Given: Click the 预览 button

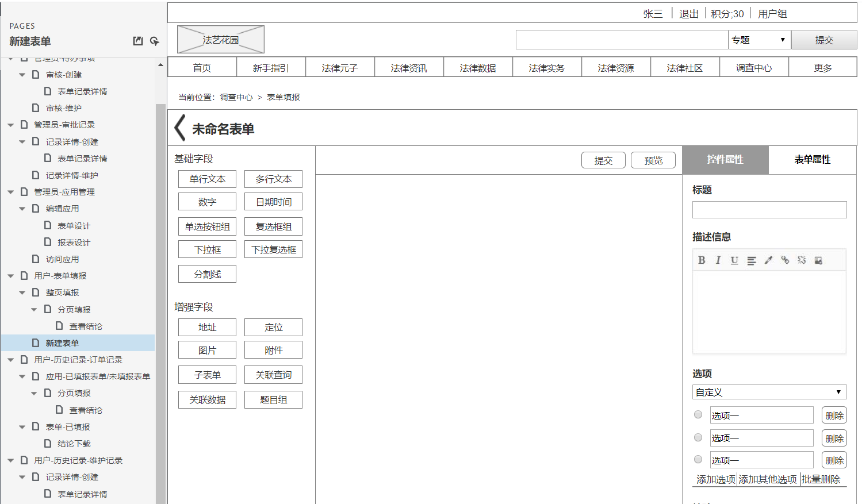Looking at the screenshot, I should click(x=653, y=160).
